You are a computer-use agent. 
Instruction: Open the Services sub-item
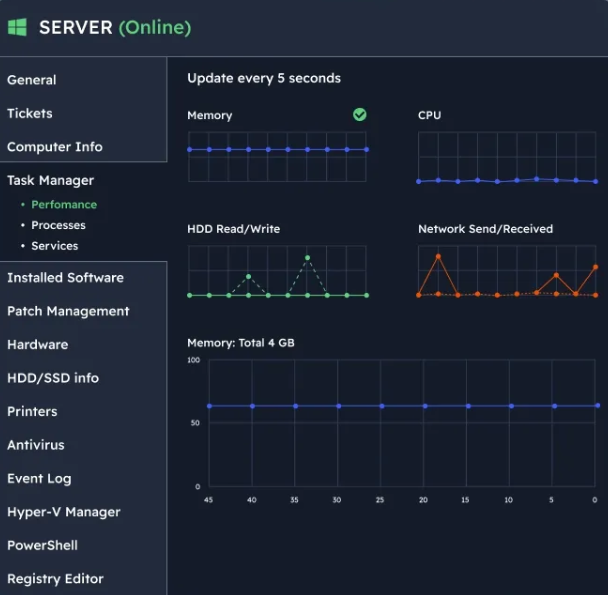click(x=55, y=246)
